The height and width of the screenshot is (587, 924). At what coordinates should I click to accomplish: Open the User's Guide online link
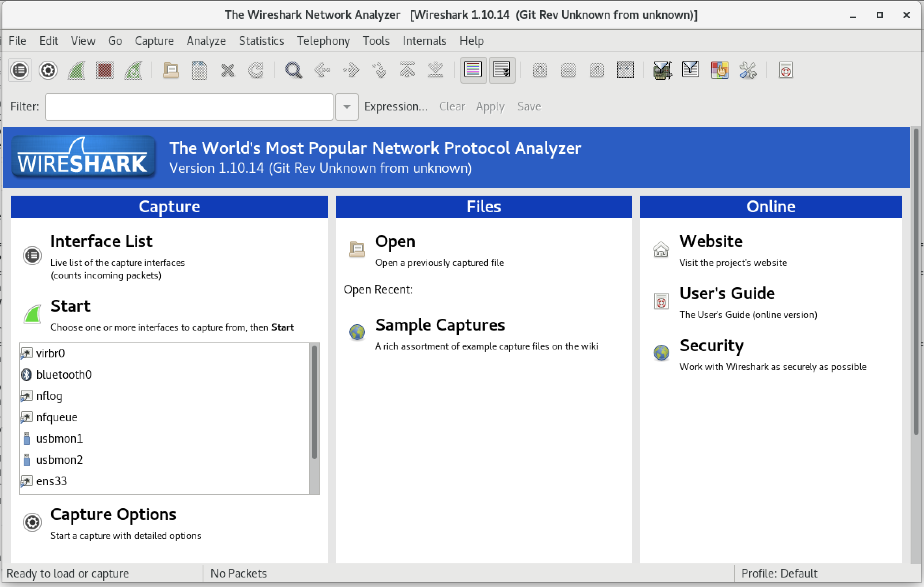coord(727,293)
